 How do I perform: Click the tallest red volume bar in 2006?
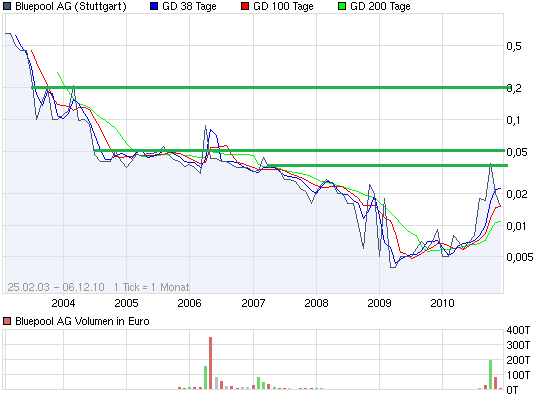tap(210, 363)
